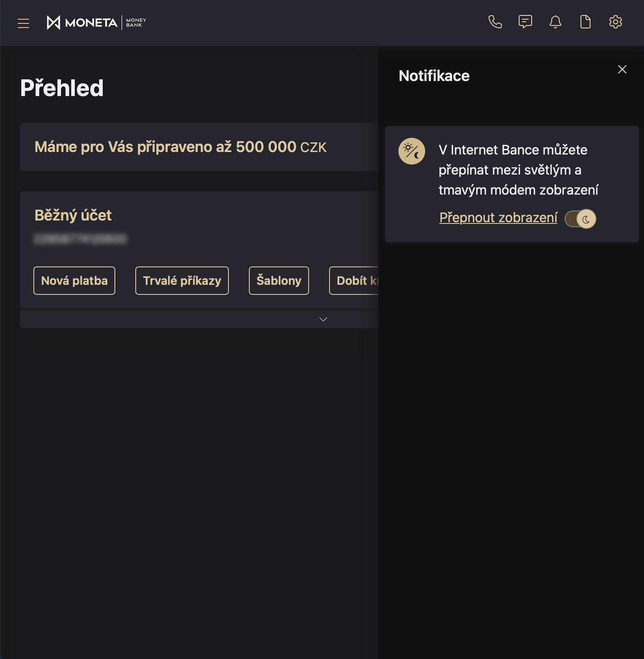Toggle the dark mode switch
Image resolution: width=644 pixels, height=659 pixels.
[x=580, y=219]
